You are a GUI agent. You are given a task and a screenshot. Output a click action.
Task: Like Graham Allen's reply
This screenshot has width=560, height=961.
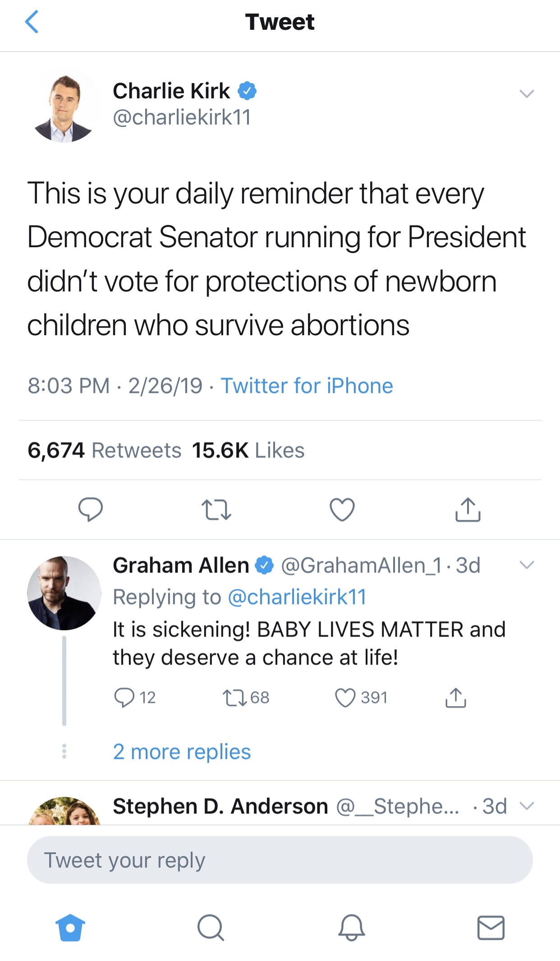click(x=345, y=698)
